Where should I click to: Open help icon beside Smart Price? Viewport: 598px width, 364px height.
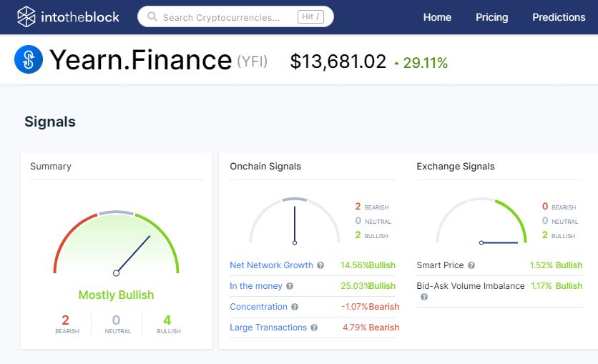coord(471,265)
